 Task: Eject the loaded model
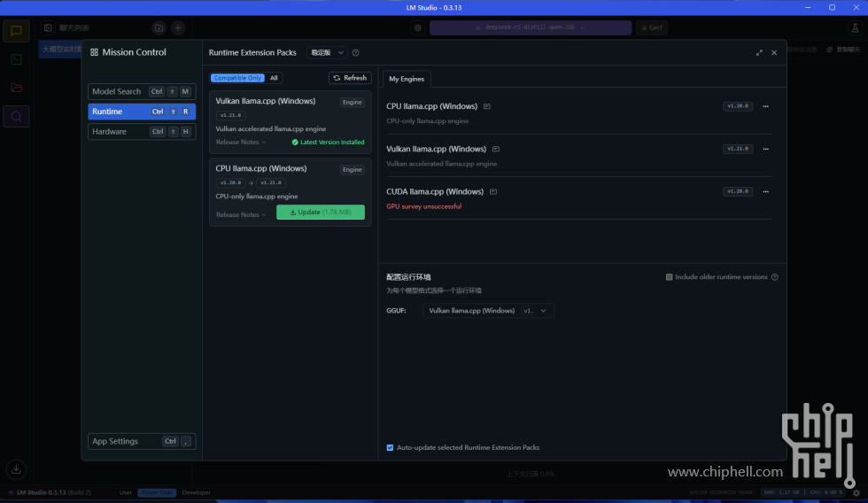652,27
